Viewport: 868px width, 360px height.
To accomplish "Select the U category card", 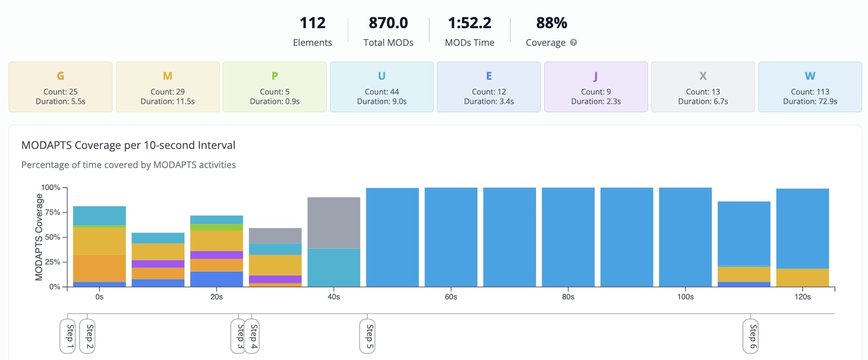I will pos(382,87).
